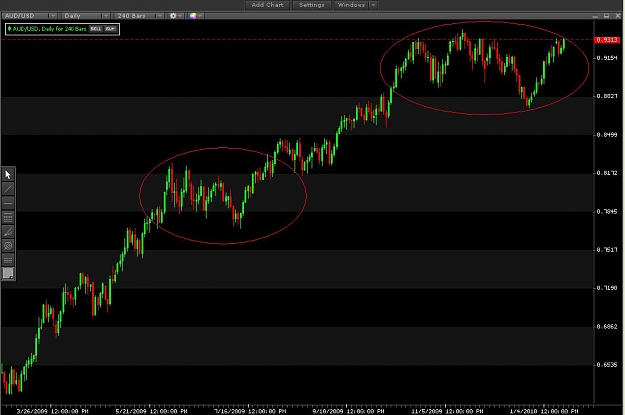Click the red 0.9313 current price tag
Screen dimensions: 625x415
pos(607,39)
